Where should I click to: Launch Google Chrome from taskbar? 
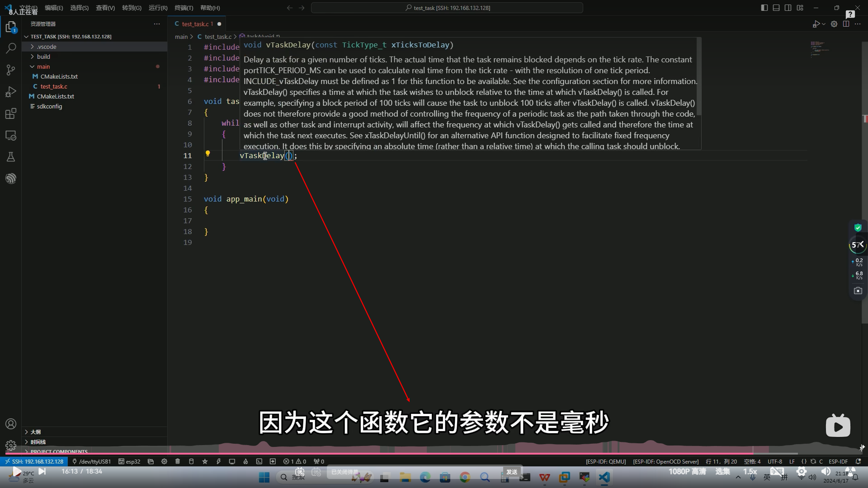tap(465, 477)
